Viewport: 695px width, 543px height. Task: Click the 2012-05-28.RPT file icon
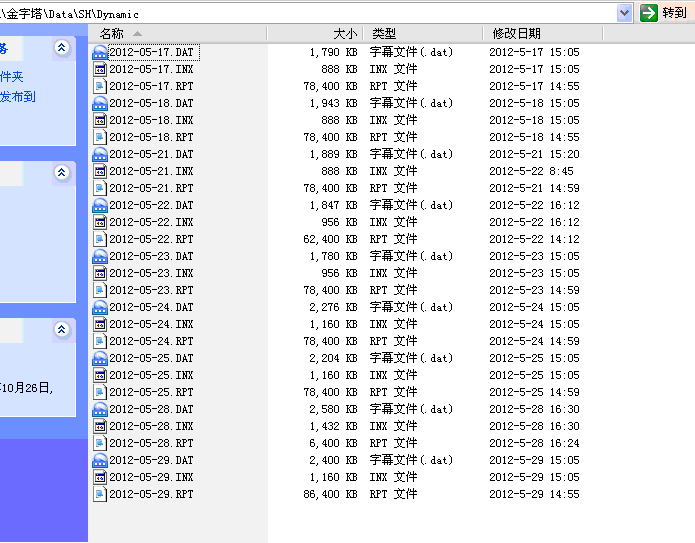tap(100, 443)
